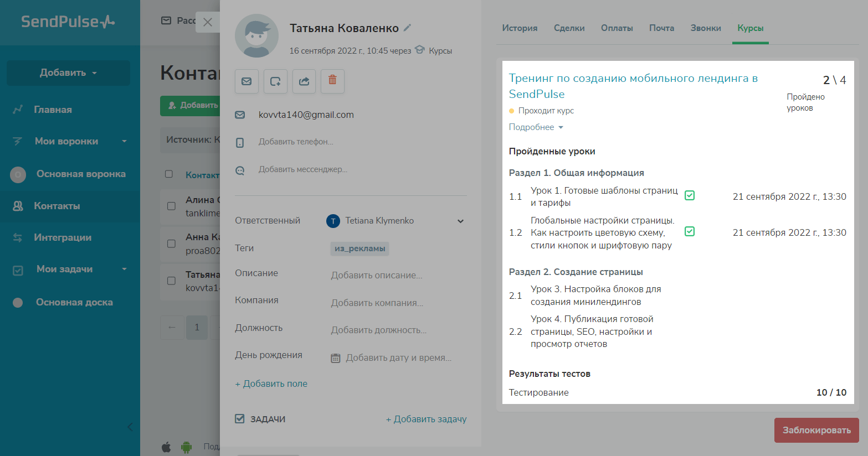Click the + Добавить задачу link
The width and height of the screenshot is (868, 456).
(426, 419)
